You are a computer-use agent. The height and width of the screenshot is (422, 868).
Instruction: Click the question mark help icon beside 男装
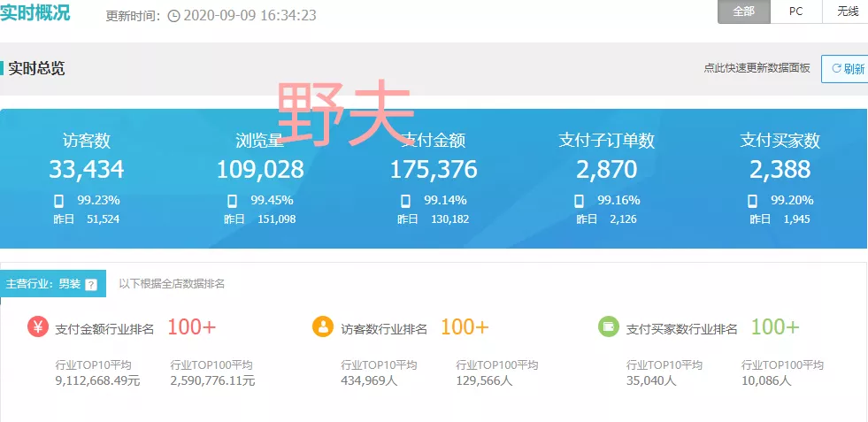coord(91,284)
